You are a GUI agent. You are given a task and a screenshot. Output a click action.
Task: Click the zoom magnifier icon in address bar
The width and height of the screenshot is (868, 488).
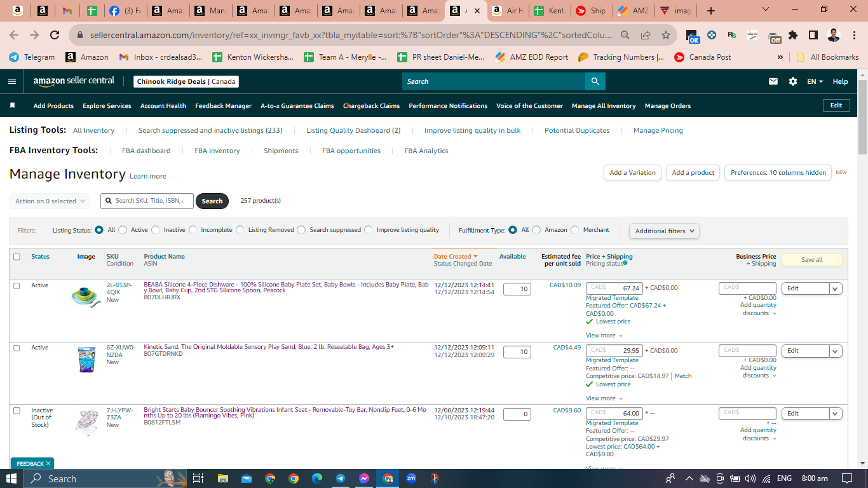pos(625,35)
